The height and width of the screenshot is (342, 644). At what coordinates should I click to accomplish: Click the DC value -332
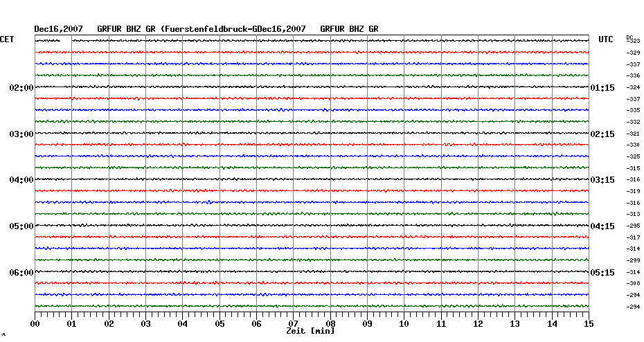click(x=633, y=123)
